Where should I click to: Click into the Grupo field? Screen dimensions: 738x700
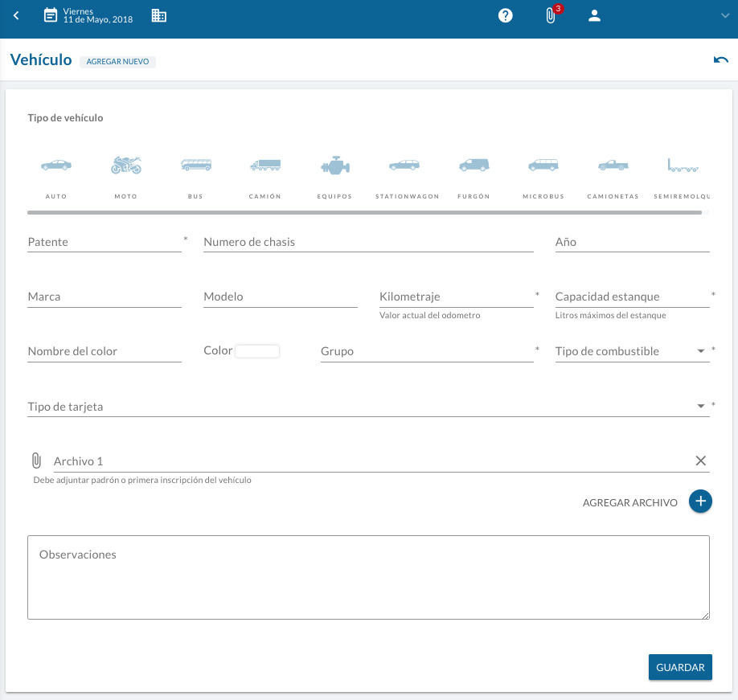coord(427,351)
